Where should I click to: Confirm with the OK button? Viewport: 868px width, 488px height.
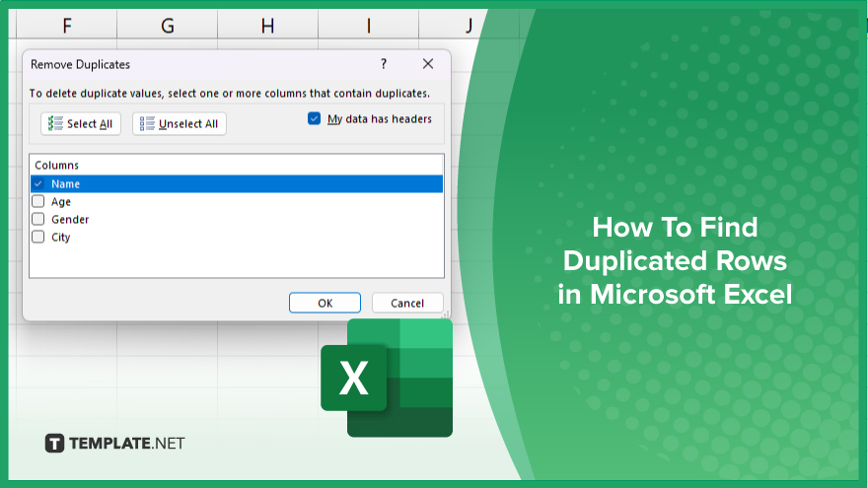(x=325, y=304)
